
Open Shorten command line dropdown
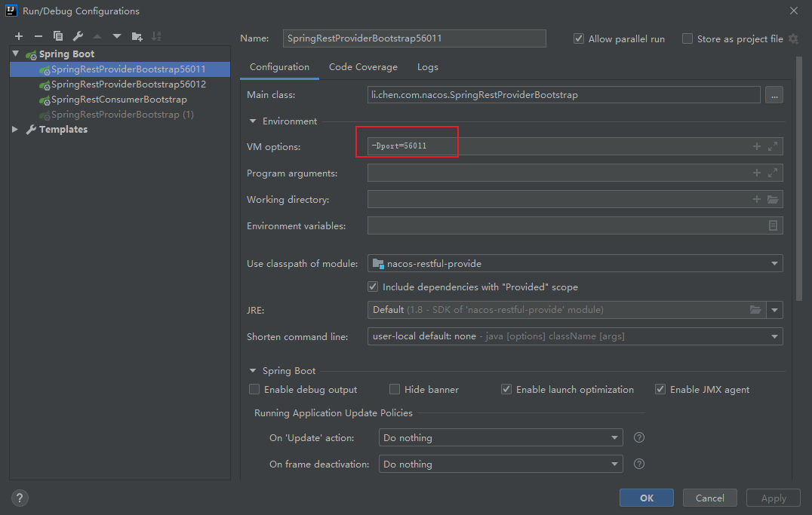coord(575,336)
